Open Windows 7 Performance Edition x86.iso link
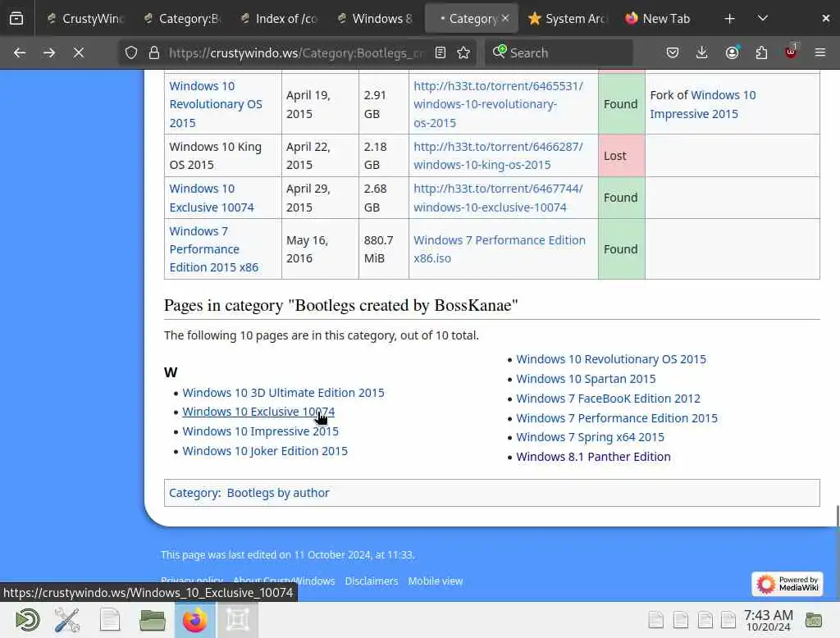 [x=500, y=249]
